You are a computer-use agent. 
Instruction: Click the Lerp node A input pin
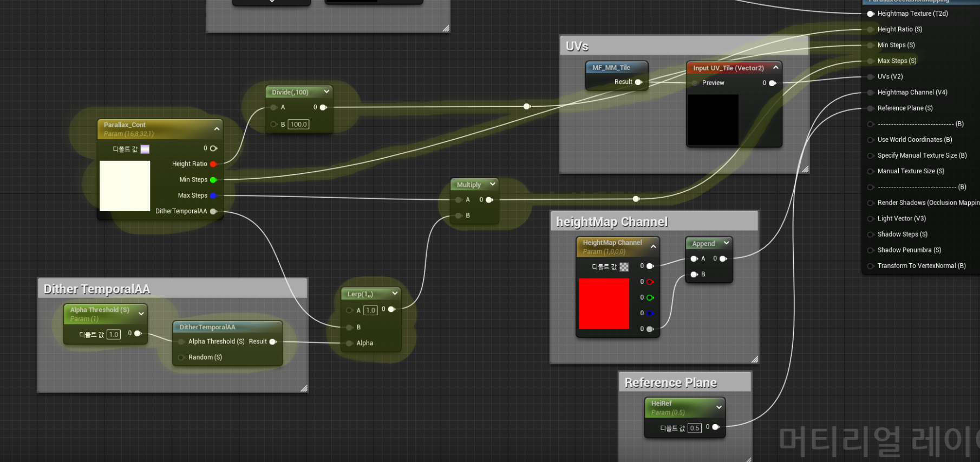350,310
